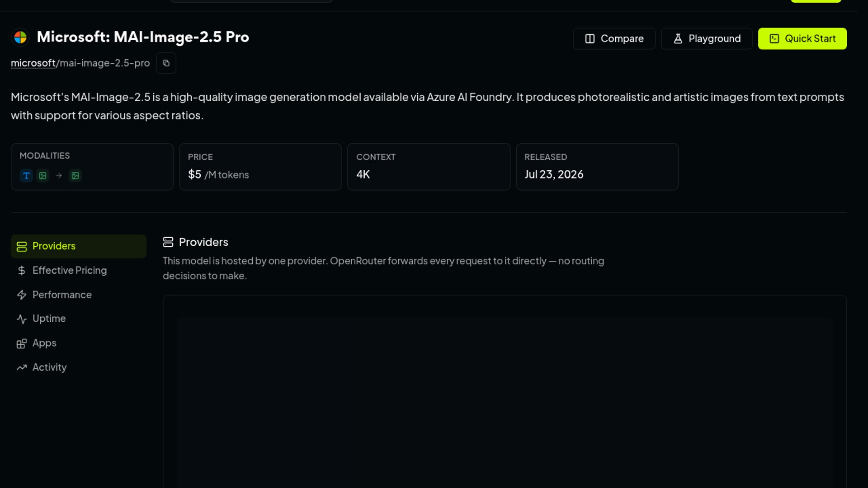Click the text modality T icon
Image resolution: width=868 pixels, height=488 pixels.
(26, 175)
